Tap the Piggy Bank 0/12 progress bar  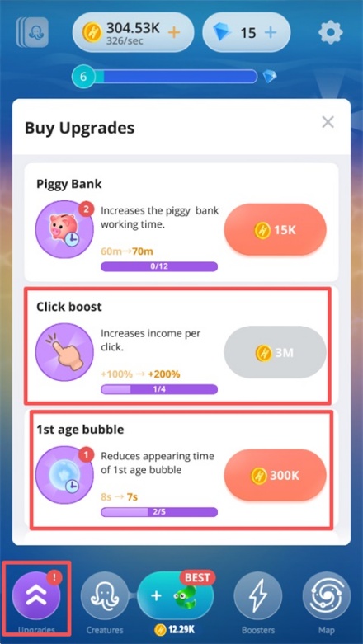pyautogui.click(x=159, y=266)
